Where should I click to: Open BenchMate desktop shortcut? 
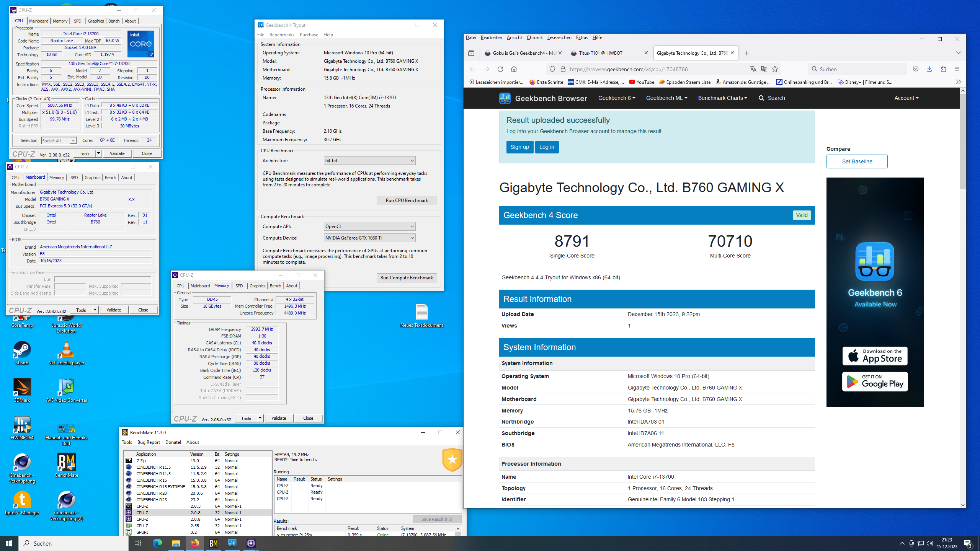(67, 465)
